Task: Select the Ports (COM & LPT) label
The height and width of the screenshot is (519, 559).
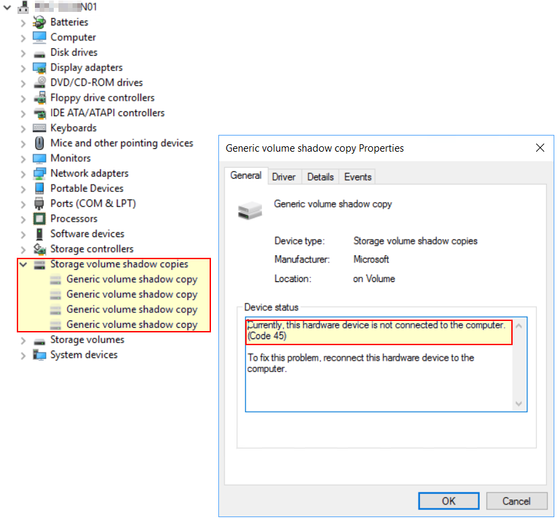Action: (93, 204)
